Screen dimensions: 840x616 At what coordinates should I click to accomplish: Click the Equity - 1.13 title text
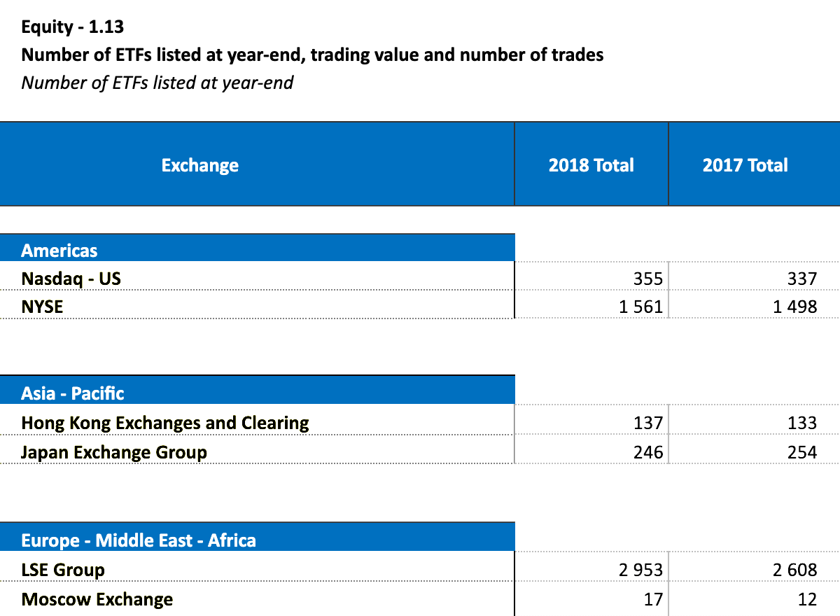pyautogui.click(x=73, y=27)
